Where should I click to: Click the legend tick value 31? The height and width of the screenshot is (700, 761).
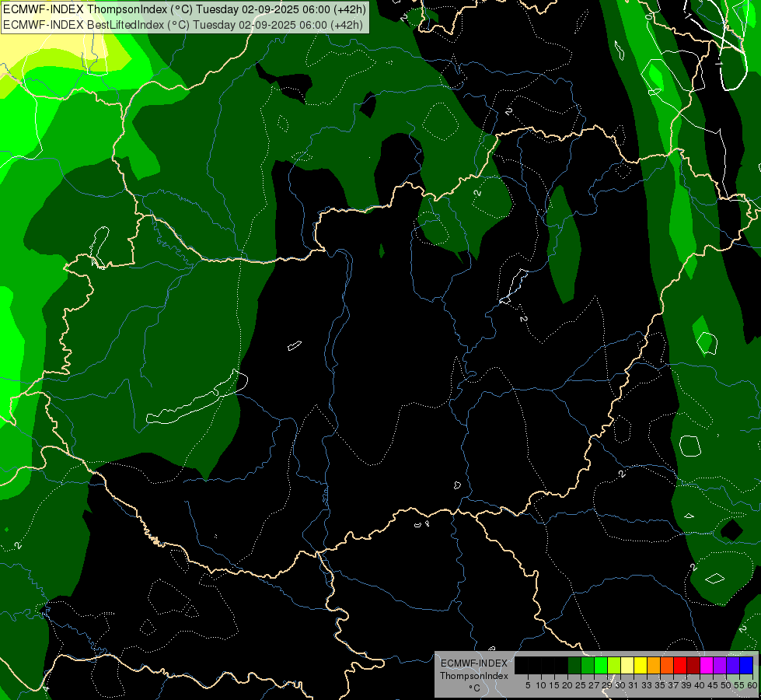[634, 685]
